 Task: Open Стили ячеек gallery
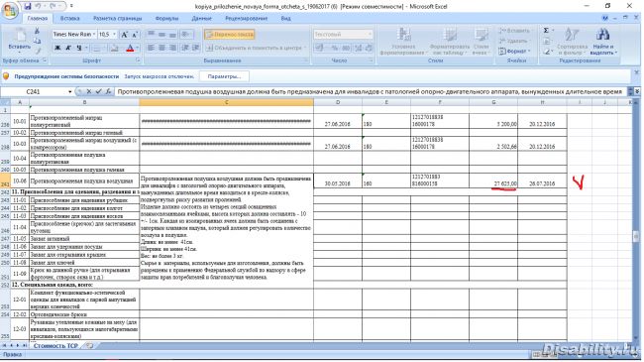481,41
